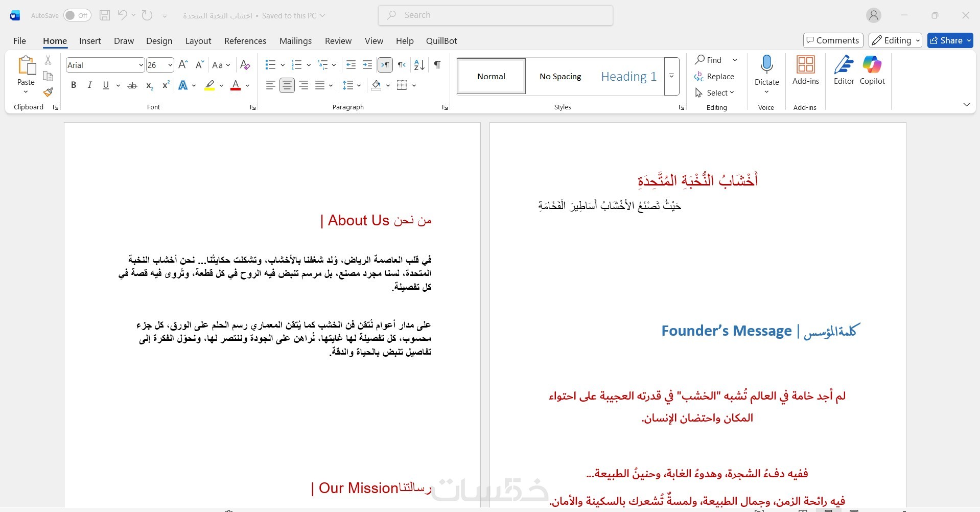The height and width of the screenshot is (512, 980).
Task: Open the References ribbon tab
Action: pyautogui.click(x=245, y=41)
